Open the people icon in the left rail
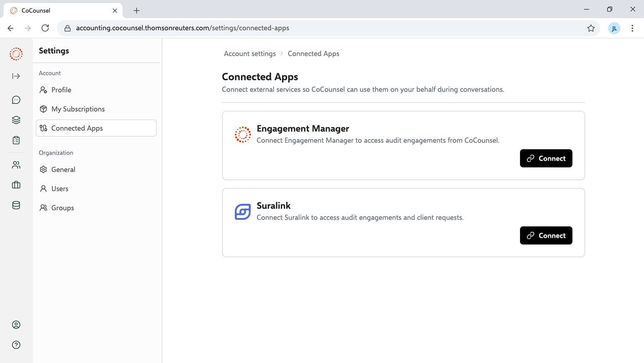The width and height of the screenshot is (644, 363). coord(16,165)
